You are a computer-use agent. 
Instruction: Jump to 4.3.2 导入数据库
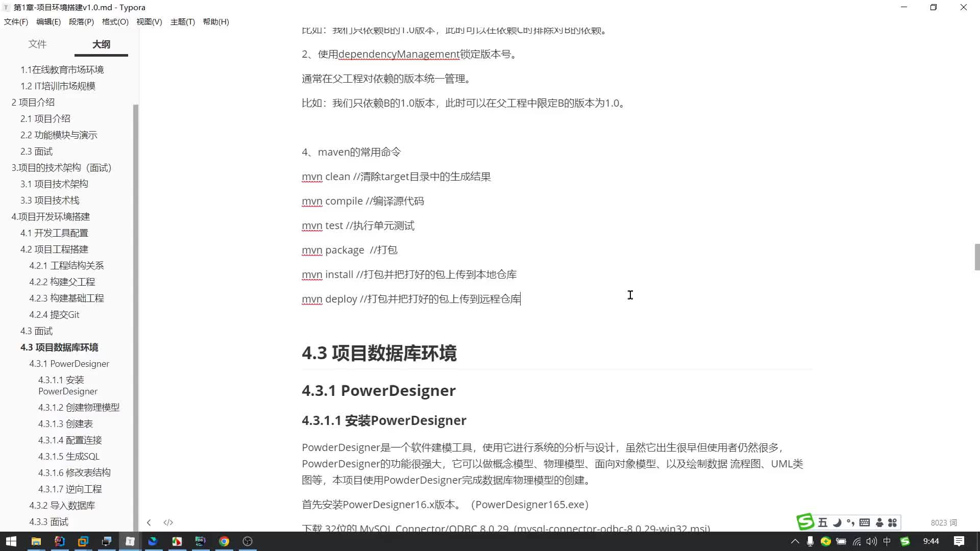click(x=62, y=505)
